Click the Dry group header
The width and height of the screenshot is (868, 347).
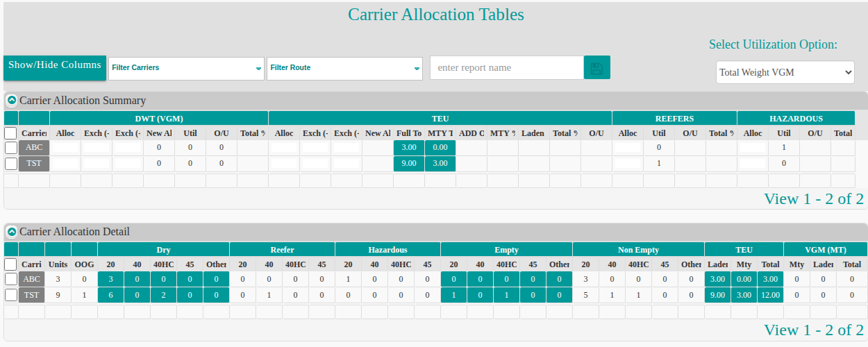pyautogui.click(x=164, y=250)
